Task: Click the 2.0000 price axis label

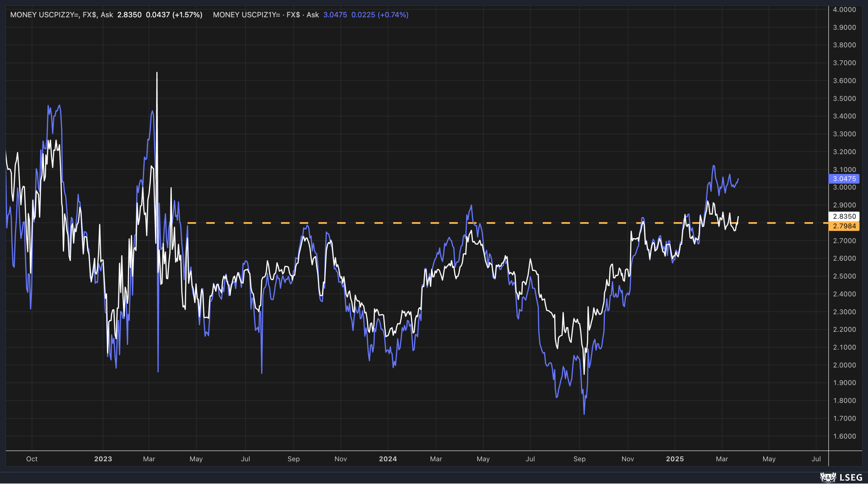Action: [844, 365]
